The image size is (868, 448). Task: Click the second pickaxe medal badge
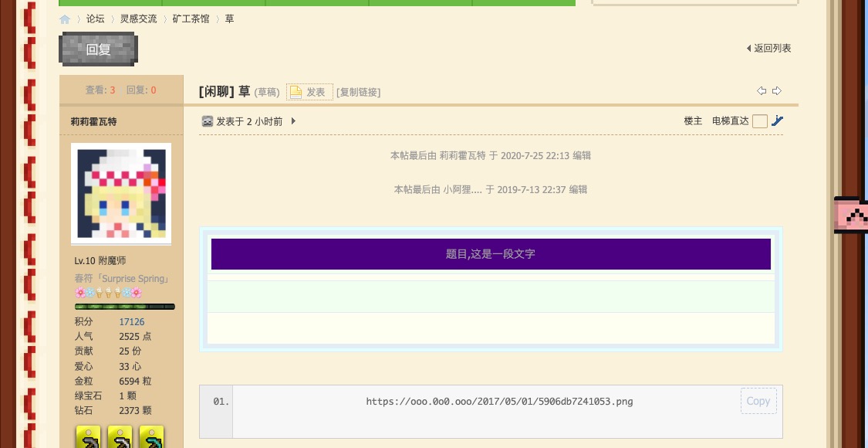pos(120,436)
